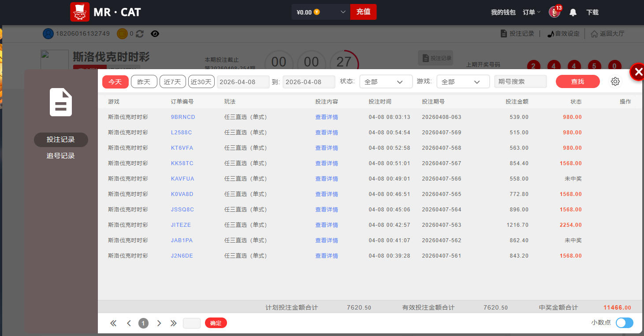644x336 pixels.
Task: Switch to 追号记录 tab
Action: pyautogui.click(x=61, y=156)
